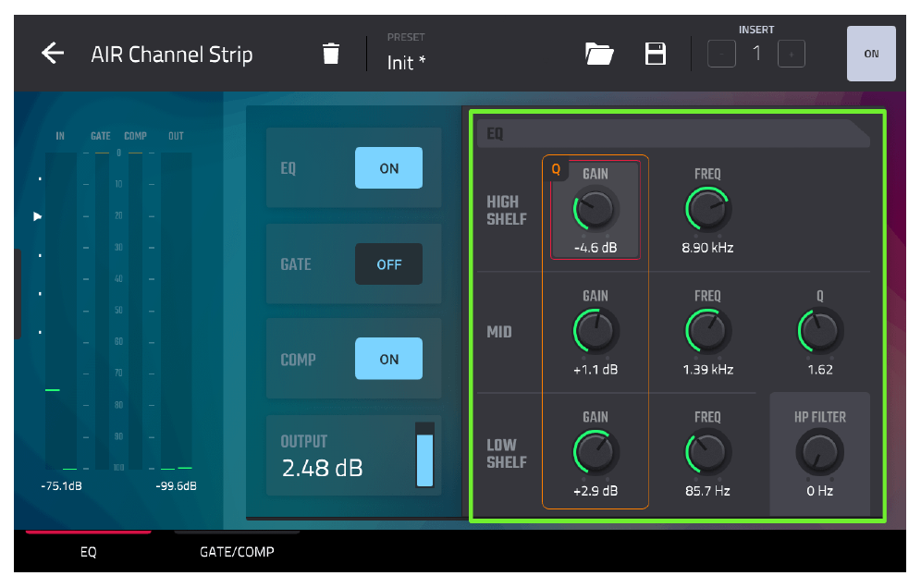Select the Mid GAIN knob
Viewport: 921px width, 588px height.
(x=596, y=331)
